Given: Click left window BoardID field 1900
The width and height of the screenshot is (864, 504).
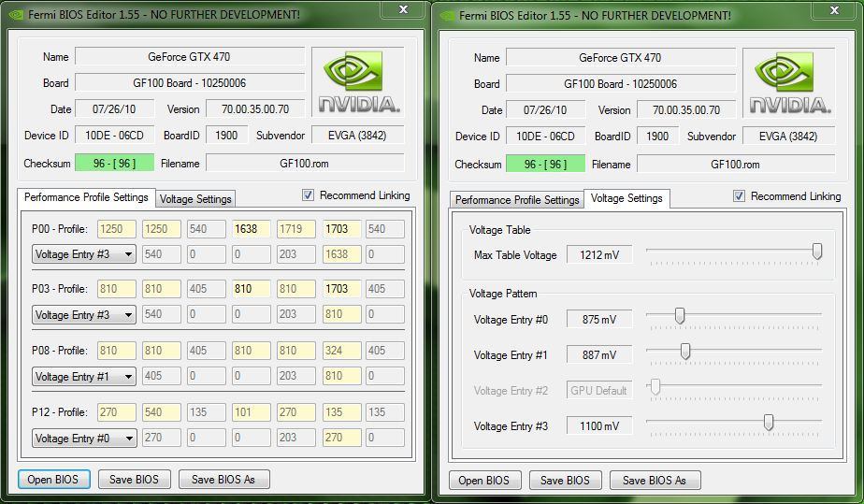Looking at the screenshot, I should 226,135.
